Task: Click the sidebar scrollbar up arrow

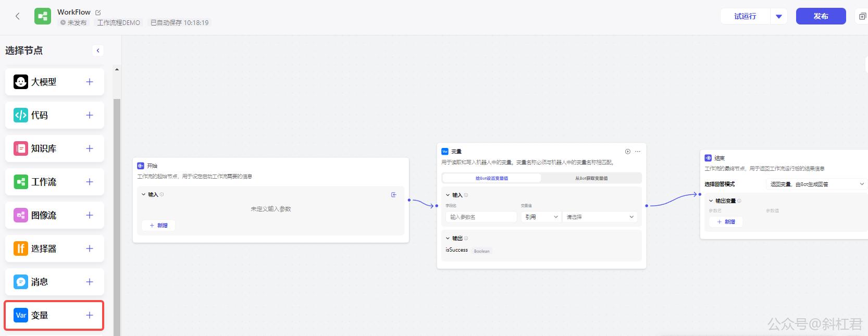Action: (117, 69)
